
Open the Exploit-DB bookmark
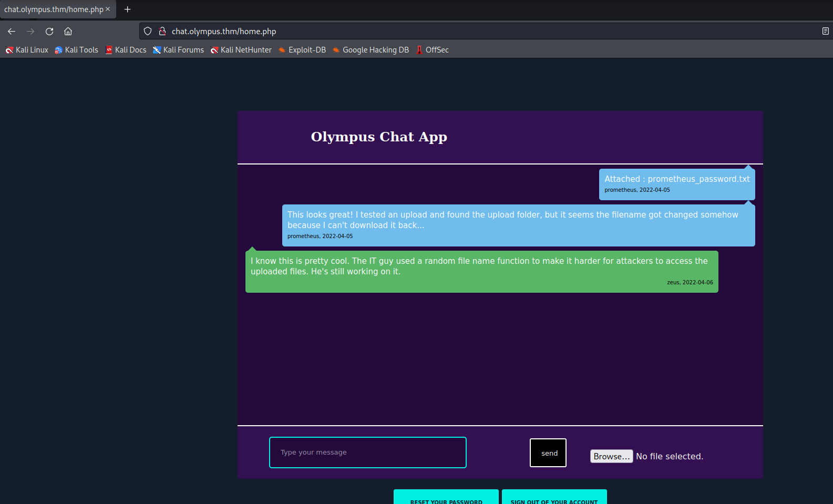(302, 50)
